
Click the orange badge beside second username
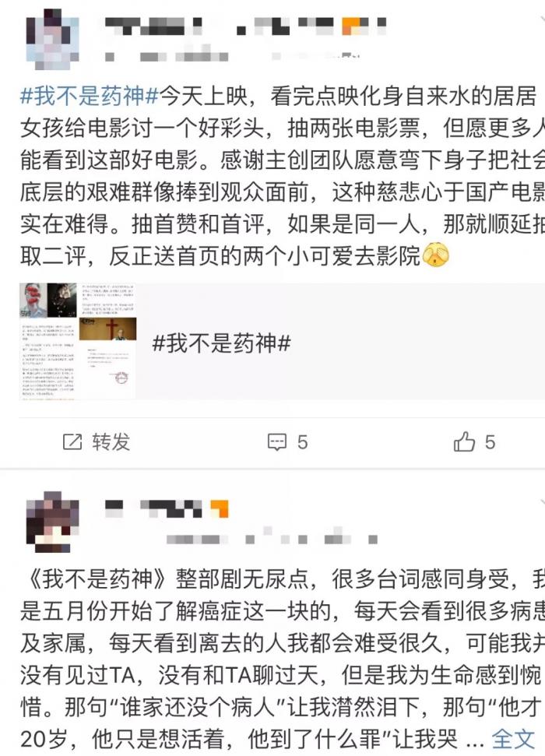tap(219, 508)
